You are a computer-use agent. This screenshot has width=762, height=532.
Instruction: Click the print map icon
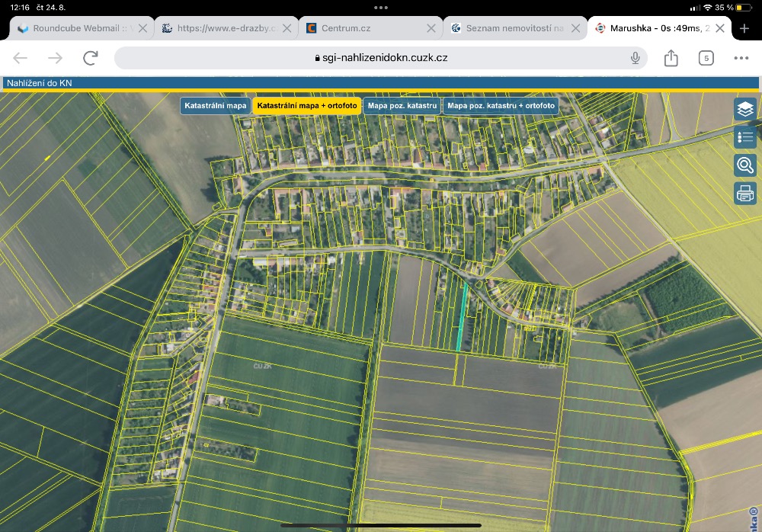(745, 194)
